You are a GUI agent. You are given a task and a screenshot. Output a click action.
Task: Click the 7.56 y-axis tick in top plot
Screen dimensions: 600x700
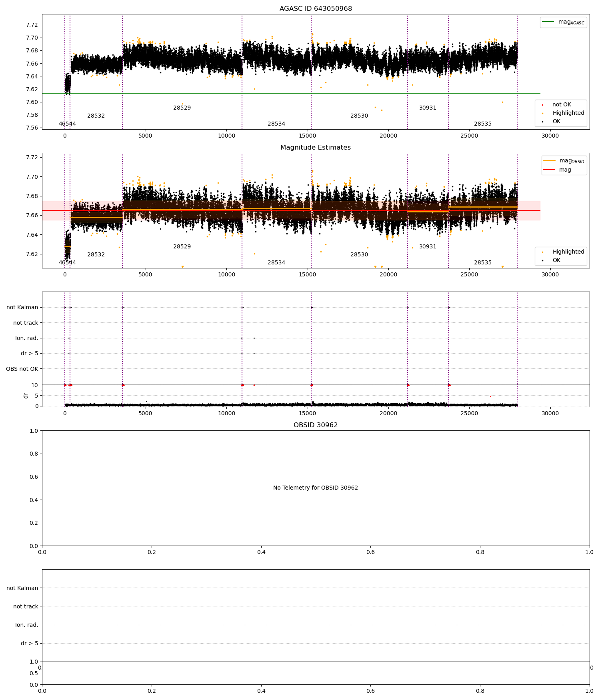(32, 128)
